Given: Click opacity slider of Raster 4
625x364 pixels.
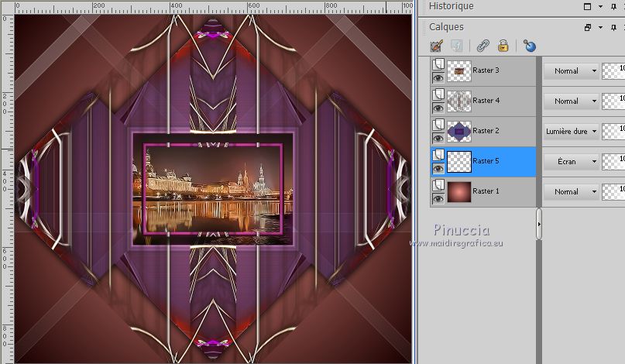Looking at the screenshot, I should [613, 101].
